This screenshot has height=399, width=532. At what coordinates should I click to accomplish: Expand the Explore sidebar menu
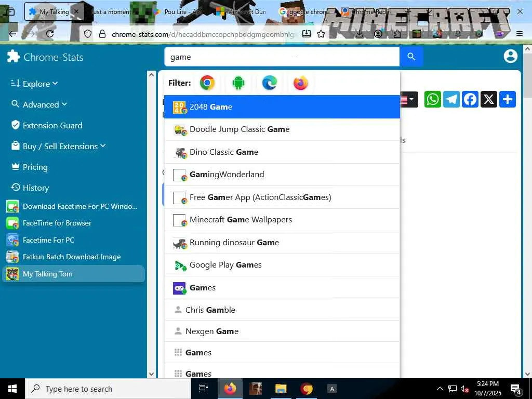(x=34, y=84)
